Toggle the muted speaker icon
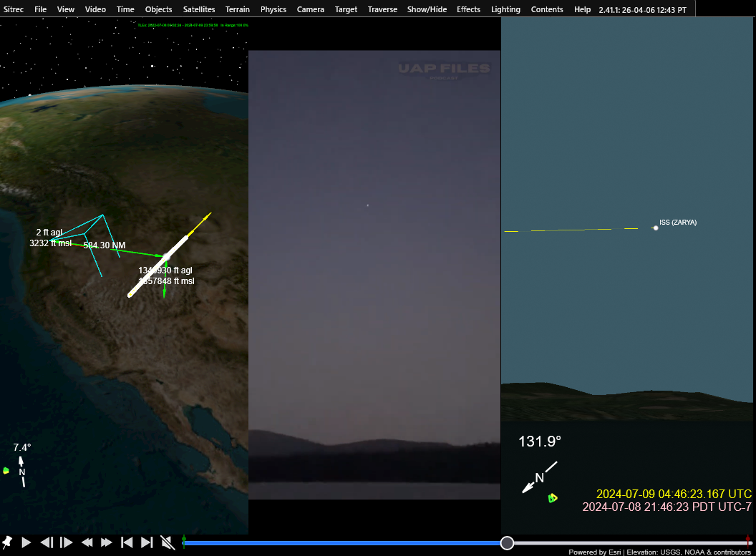Image resolution: width=756 pixels, height=556 pixels. [x=168, y=542]
